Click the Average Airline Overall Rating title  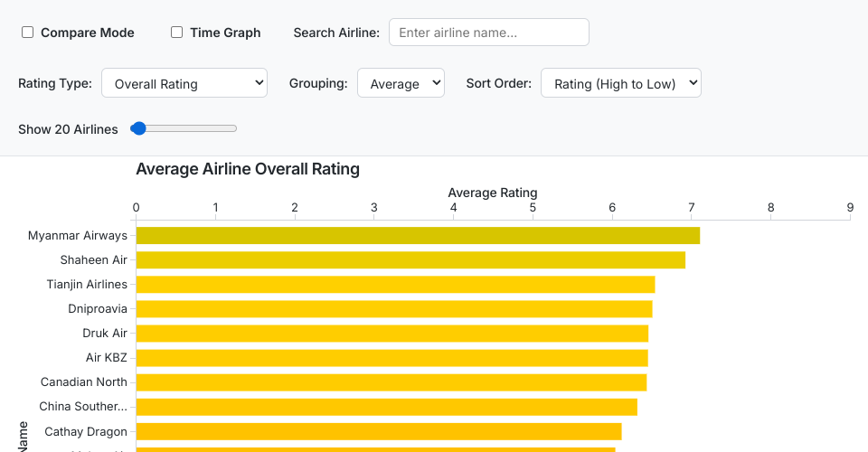coord(248,169)
